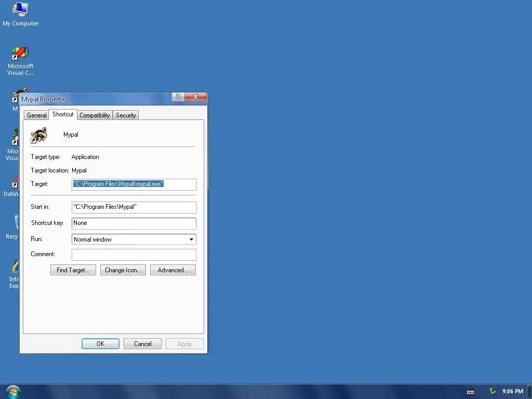Select the partly hidden Recycle Bin desktop icon

tap(12, 227)
